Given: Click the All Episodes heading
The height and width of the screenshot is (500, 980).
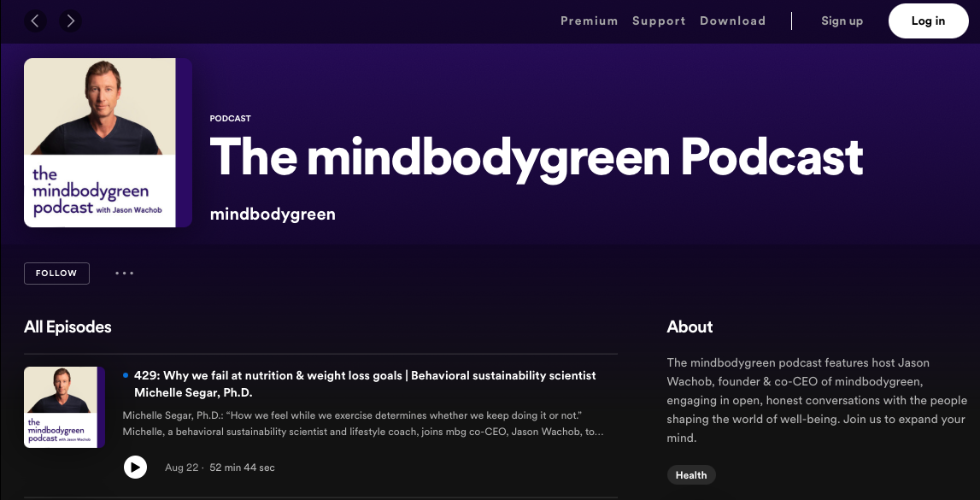Looking at the screenshot, I should tap(67, 326).
